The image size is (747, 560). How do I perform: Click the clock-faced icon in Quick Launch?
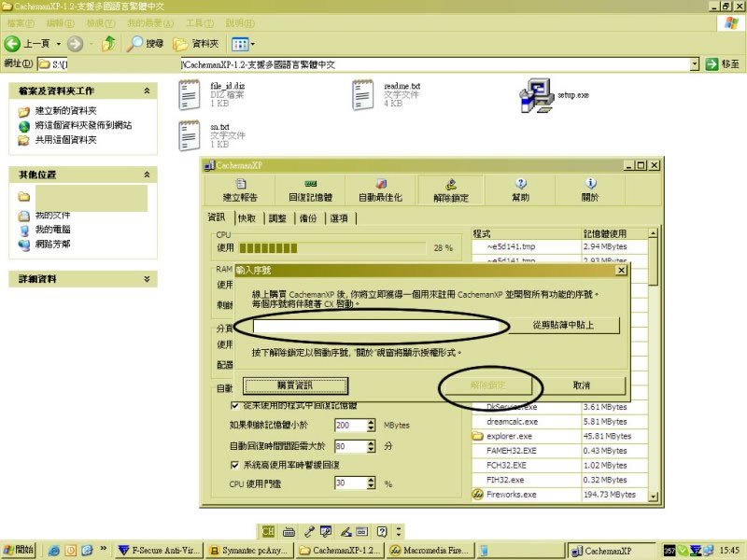(71, 551)
